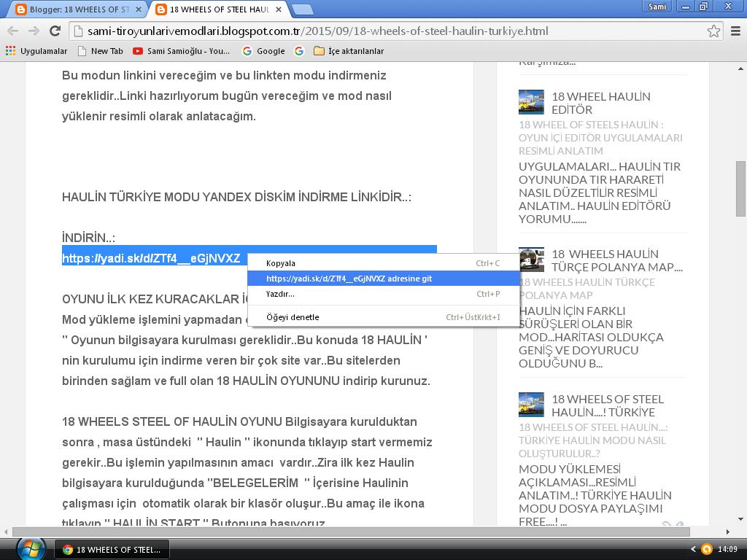Open a new browser tab
The image size is (747, 560).
tap(302, 9)
